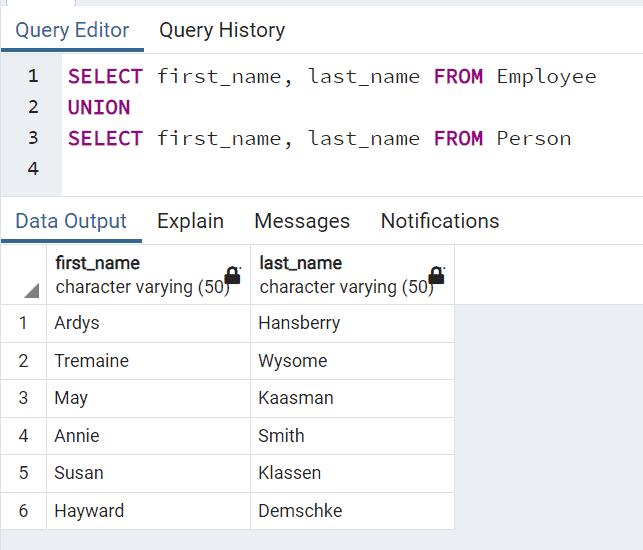Show the Explain tab
The image size is (643, 550).
pos(190,221)
